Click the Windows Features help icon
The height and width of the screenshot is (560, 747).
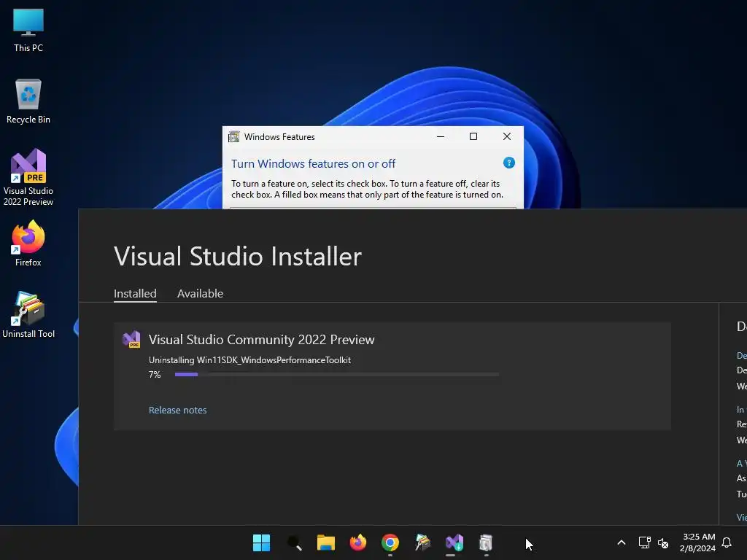(508, 163)
